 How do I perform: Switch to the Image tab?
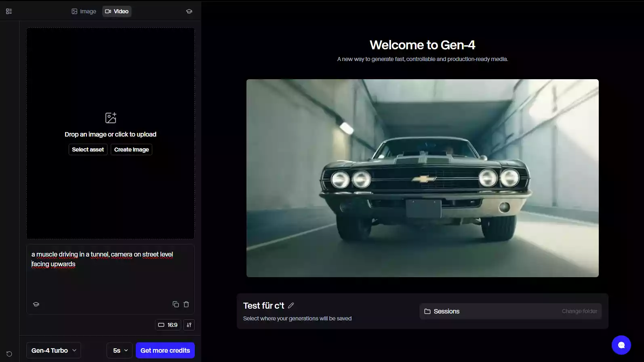tap(84, 11)
